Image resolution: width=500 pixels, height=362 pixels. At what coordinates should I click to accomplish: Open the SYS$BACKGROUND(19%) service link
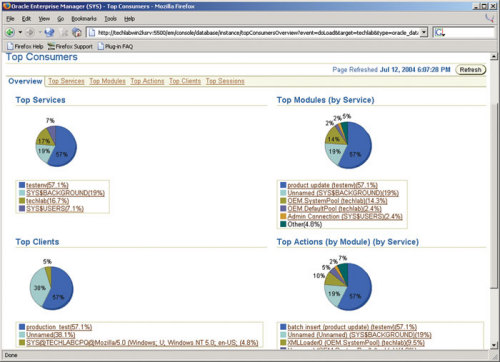[65, 193]
